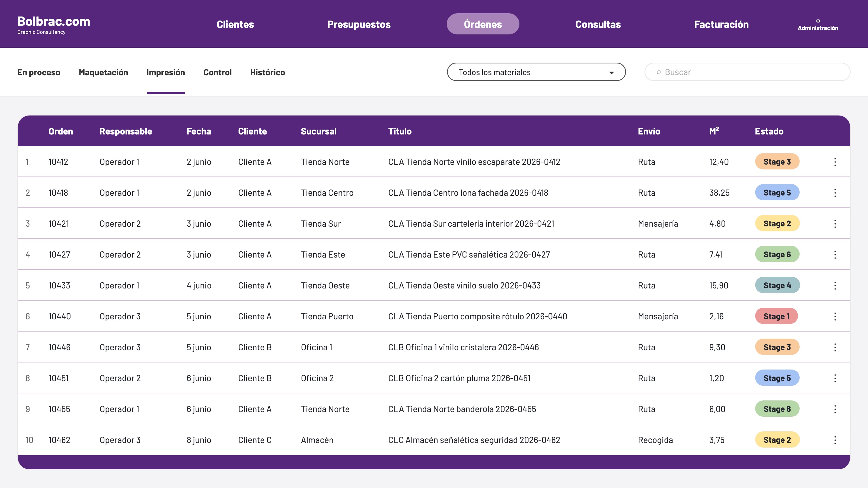
Task: Navigate to Consultas
Action: pyautogui.click(x=598, y=24)
